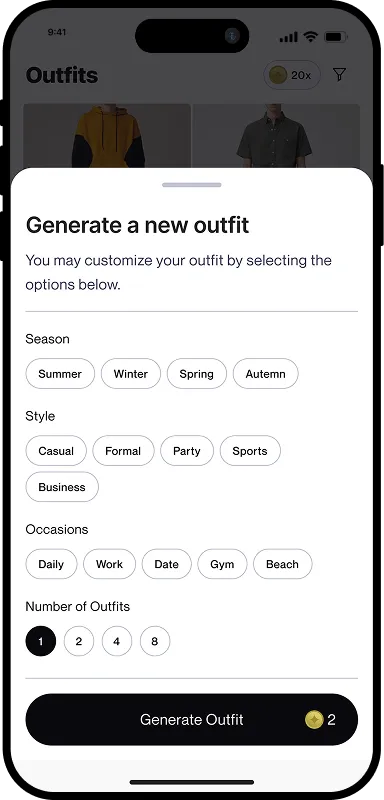Tap the 20x coin balance badge

point(292,75)
